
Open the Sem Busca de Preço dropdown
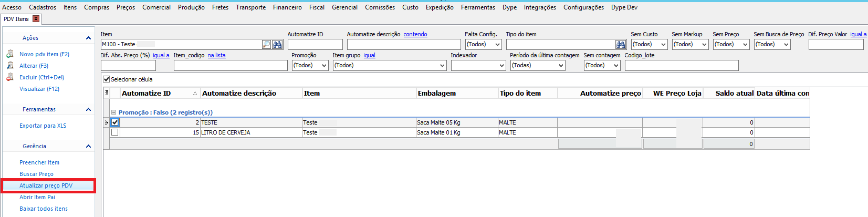(x=786, y=45)
